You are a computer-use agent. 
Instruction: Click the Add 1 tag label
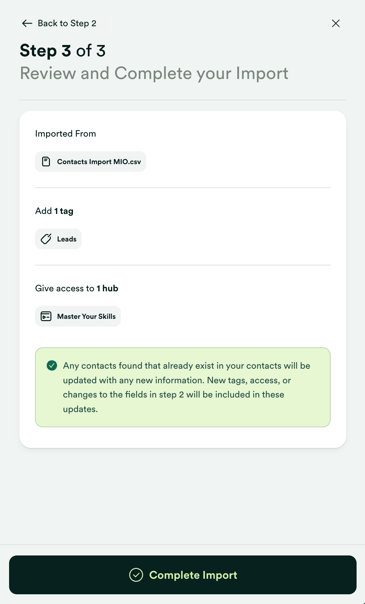(54, 211)
